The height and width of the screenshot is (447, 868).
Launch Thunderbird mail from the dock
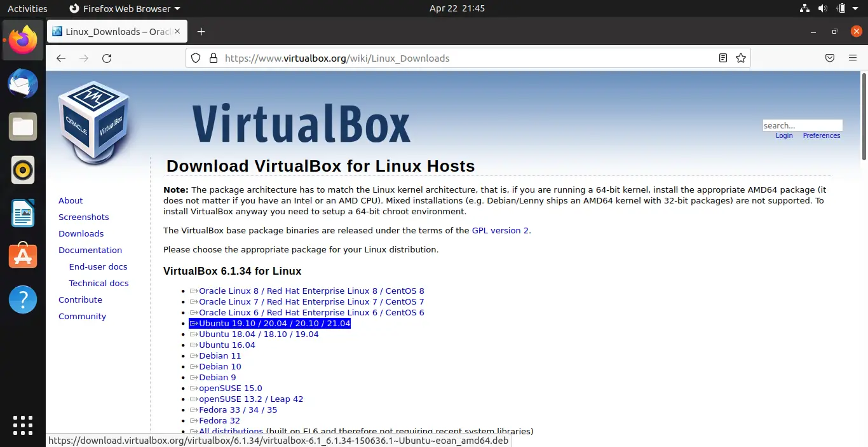point(23,83)
